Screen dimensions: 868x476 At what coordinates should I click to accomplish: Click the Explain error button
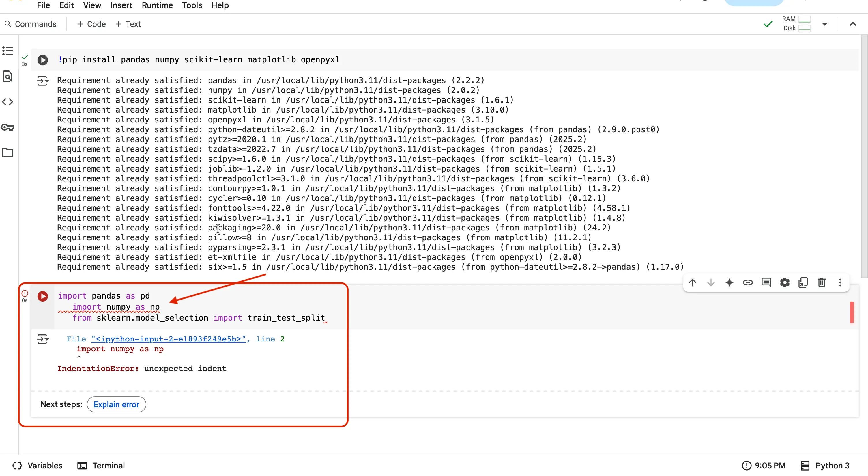pos(116,404)
